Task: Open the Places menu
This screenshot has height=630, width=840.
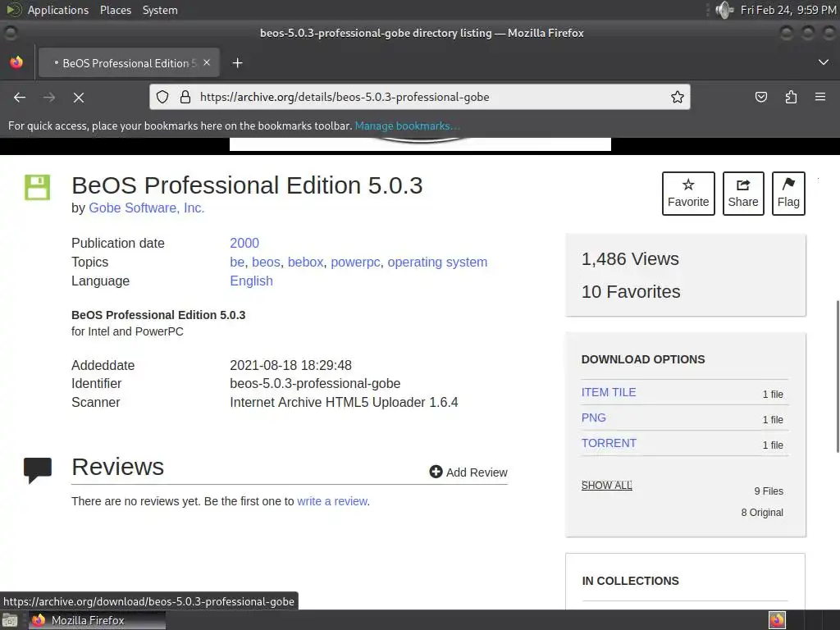Action: 116,10
